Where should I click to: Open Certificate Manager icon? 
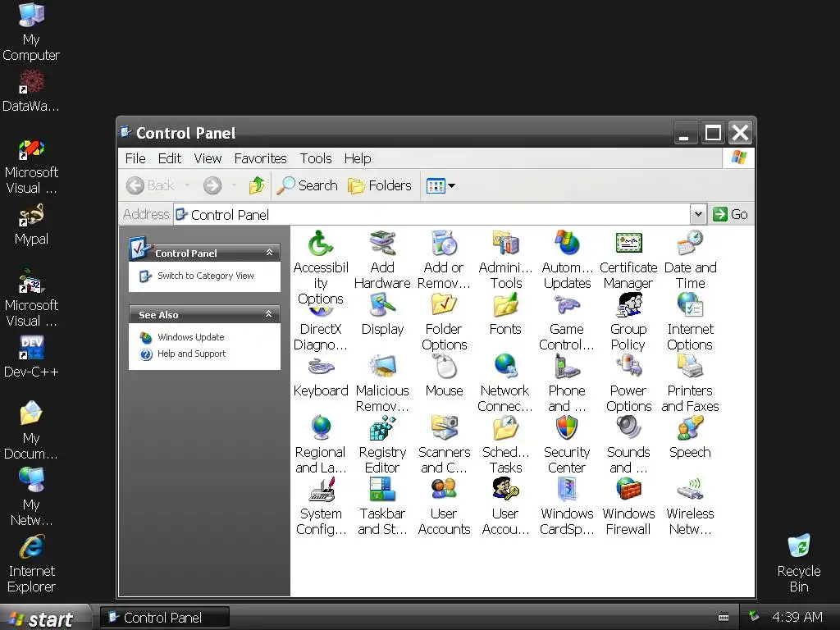pos(628,244)
